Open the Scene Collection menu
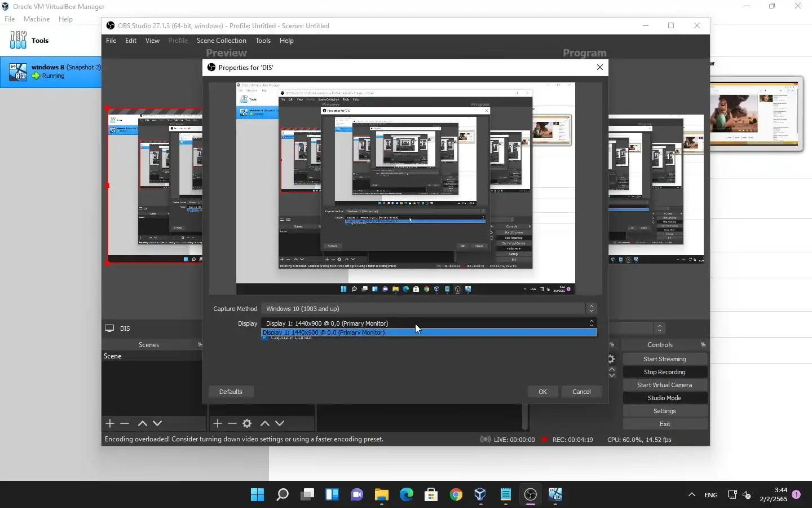Viewport: 812px width, 508px height. tap(221, 41)
